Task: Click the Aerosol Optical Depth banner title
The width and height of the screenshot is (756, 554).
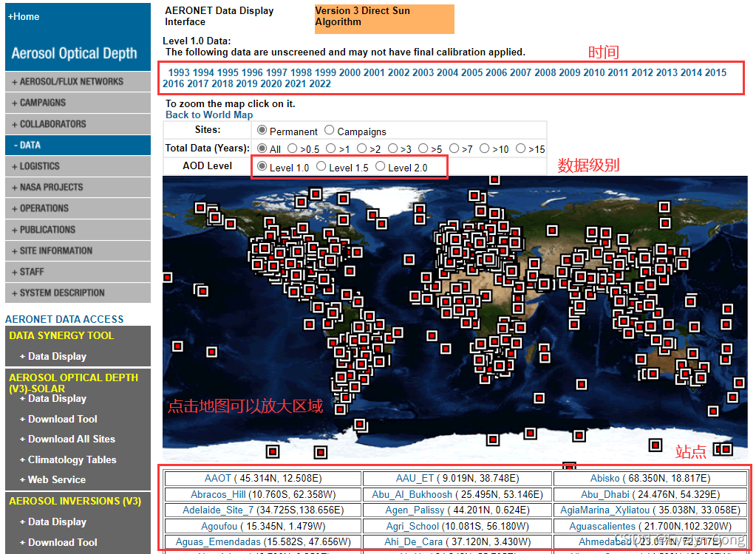Action: click(x=74, y=53)
